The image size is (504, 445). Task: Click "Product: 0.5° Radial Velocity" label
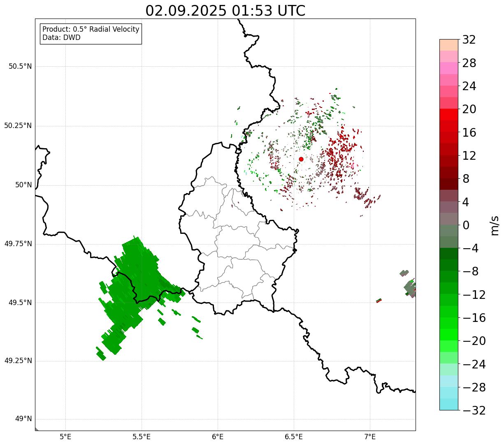91,30
